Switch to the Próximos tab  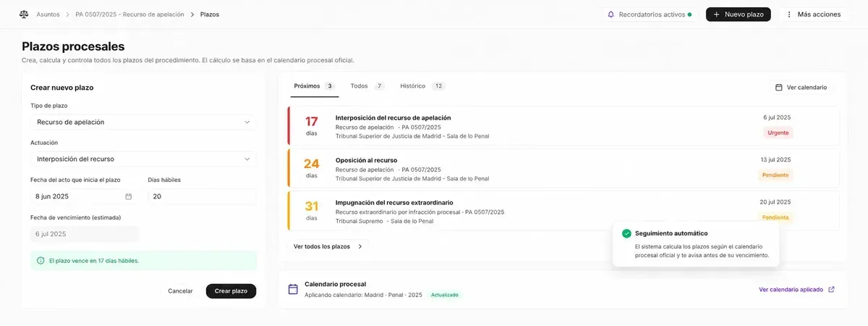[314, 85]
